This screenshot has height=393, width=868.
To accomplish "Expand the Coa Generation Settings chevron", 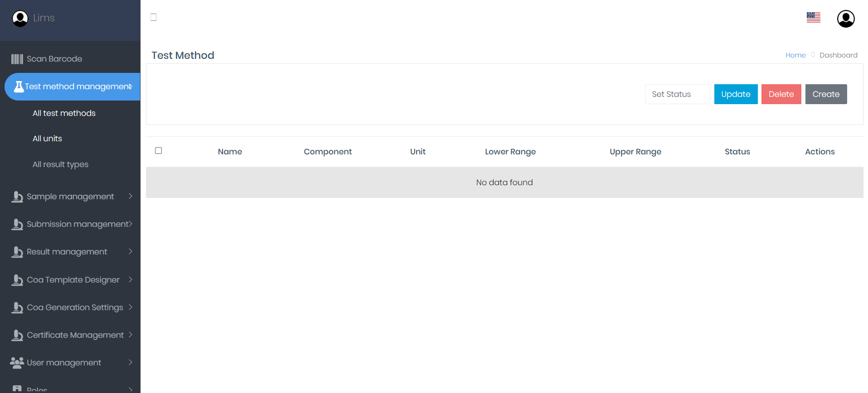I will pos(131,307).
